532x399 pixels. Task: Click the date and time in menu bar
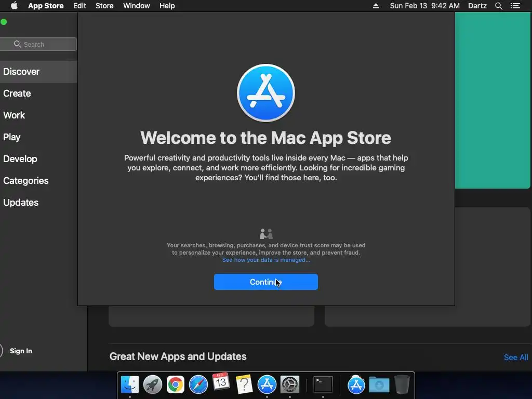(425, 6)
